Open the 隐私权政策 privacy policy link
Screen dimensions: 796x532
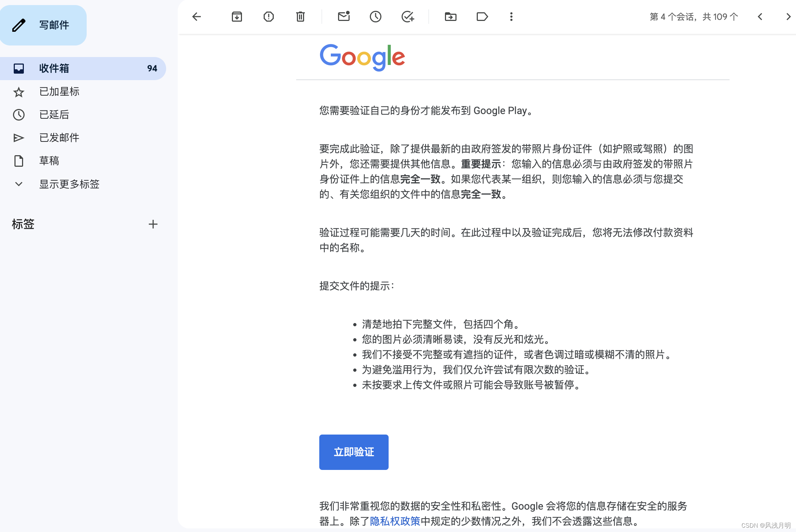[x=395, y=521]
